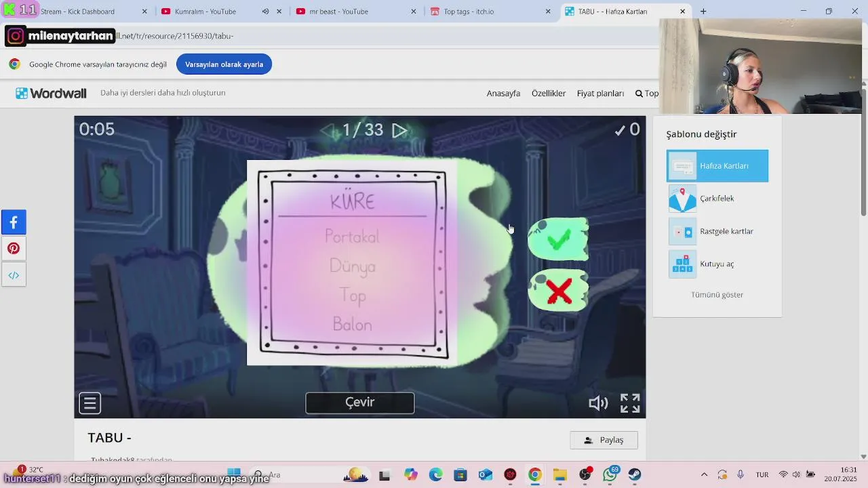This screenshot has width=868, height=488.
Task: Open OBS Studio from taskbar
Action: pos(585,474)
